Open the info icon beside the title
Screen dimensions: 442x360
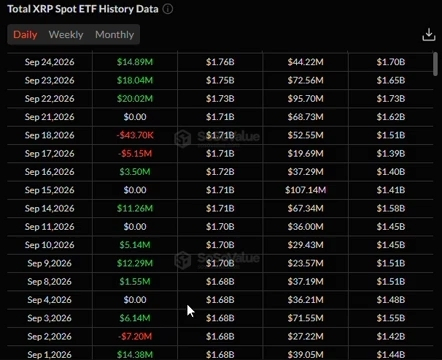[168, 9]
